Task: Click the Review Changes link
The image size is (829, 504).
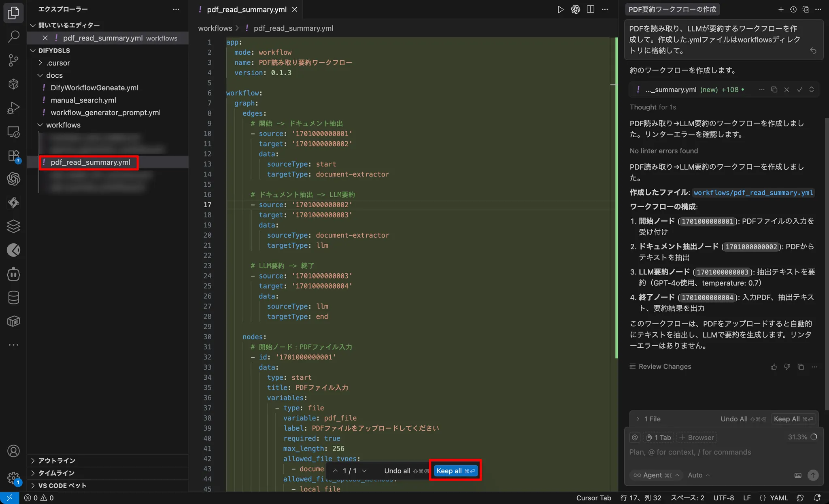Action: (665, 366)
